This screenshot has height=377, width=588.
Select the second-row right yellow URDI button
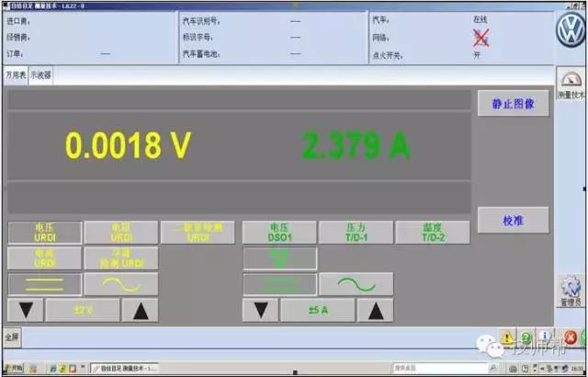(121, 258)
